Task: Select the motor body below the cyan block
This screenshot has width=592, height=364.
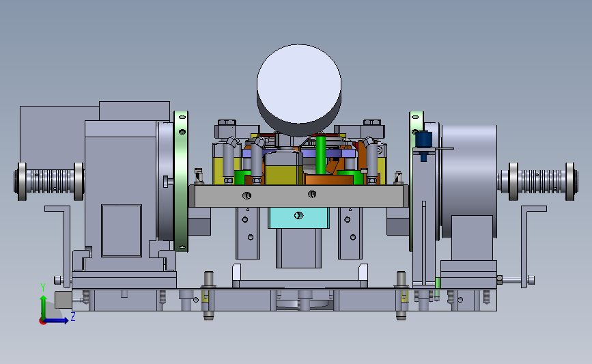Action: [x=298, y=248]
